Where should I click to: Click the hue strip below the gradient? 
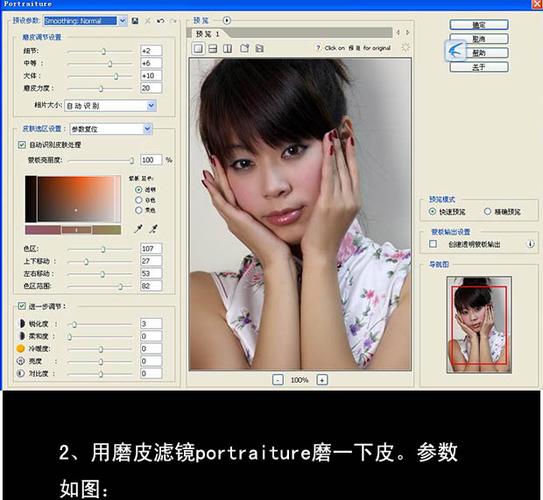pos(73,230)
